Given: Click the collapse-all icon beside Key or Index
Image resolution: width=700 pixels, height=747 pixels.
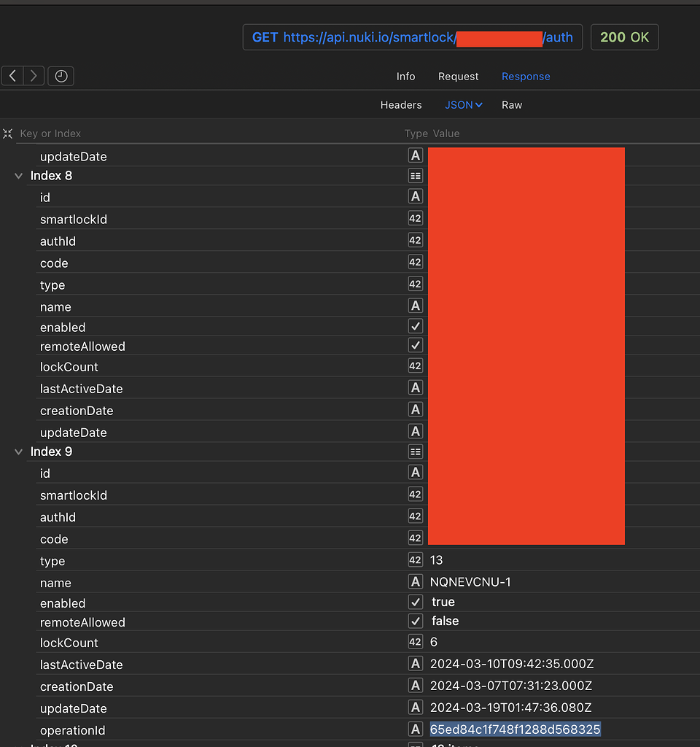Looking at the screenshot, I should click(7, 133).
